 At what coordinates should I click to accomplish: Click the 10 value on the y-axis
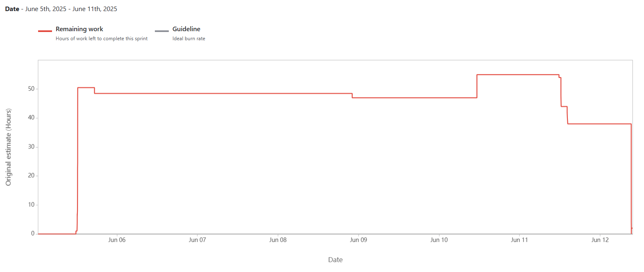point(31,205)
